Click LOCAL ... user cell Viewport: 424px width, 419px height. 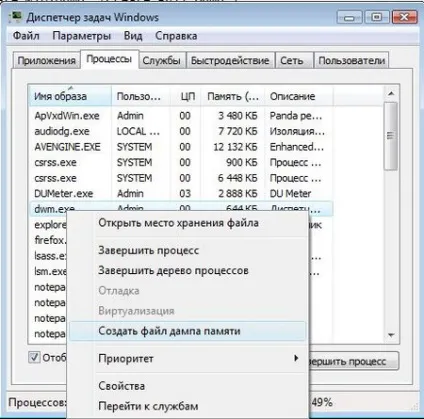tap(138, 131)
